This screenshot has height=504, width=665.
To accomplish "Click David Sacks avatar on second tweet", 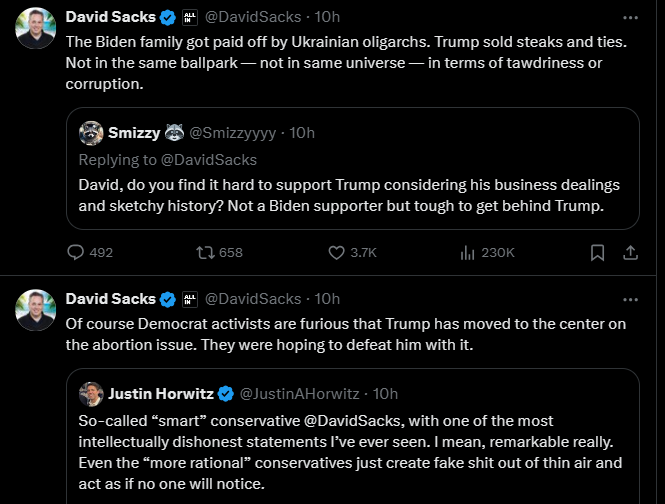I will coord(35,309).
